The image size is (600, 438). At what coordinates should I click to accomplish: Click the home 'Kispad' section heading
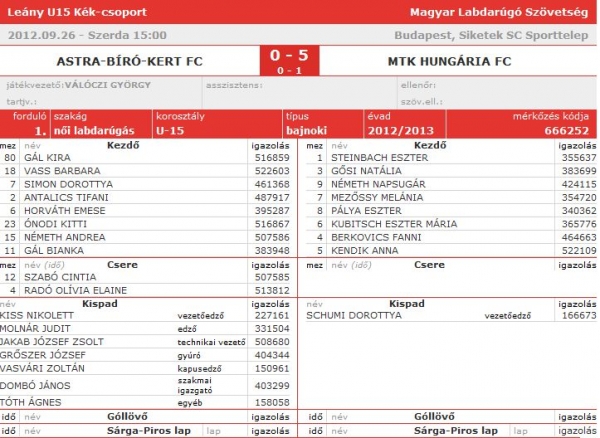click(x=100, y=304)
